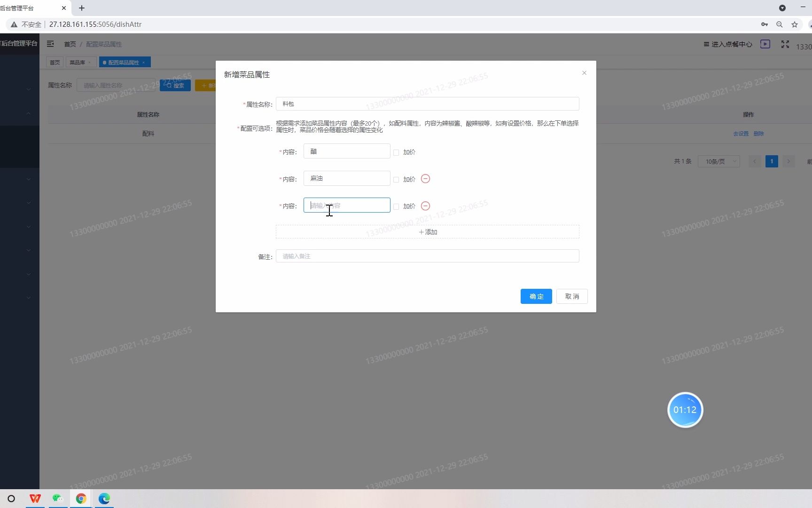Image resolution: width=812 pixels, height=508 pixels.
Task: Close the 后台管理平台 browser tab
Action: 64,8
